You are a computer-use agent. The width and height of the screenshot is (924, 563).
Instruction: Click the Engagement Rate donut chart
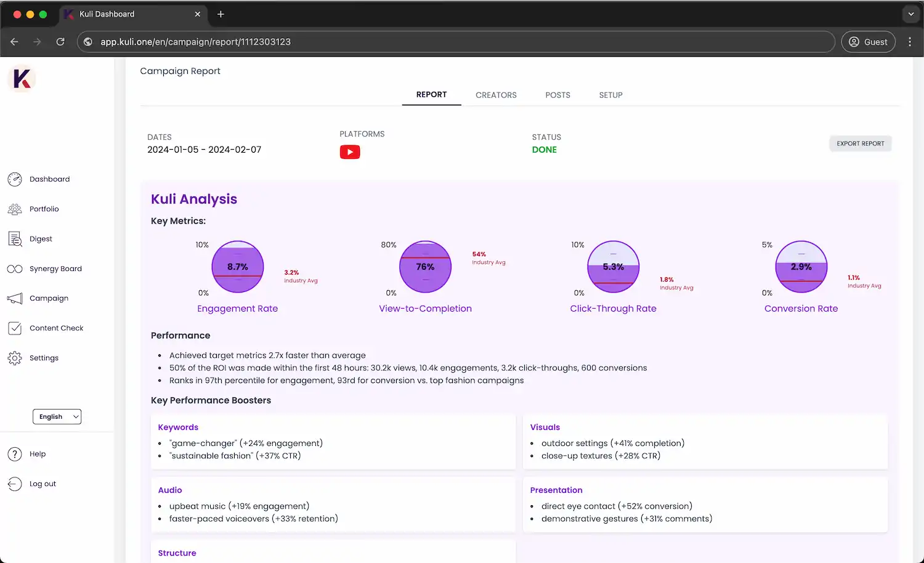pos(238,267)
